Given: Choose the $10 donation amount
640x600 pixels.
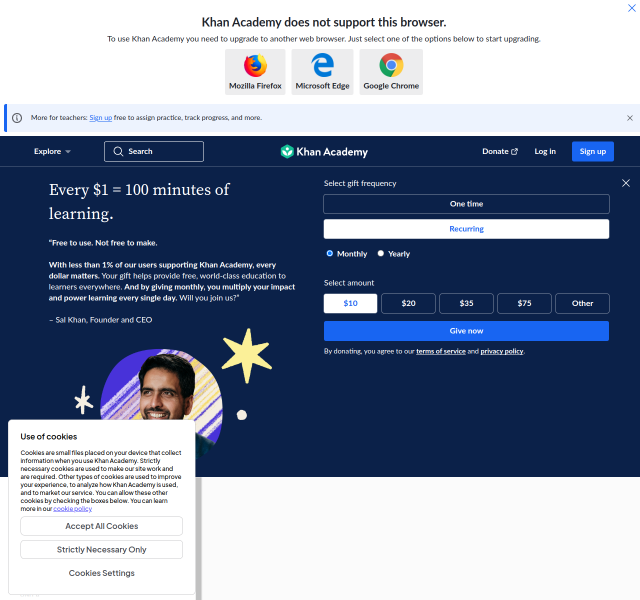Looking at the screenshot, I should point(350,303).
